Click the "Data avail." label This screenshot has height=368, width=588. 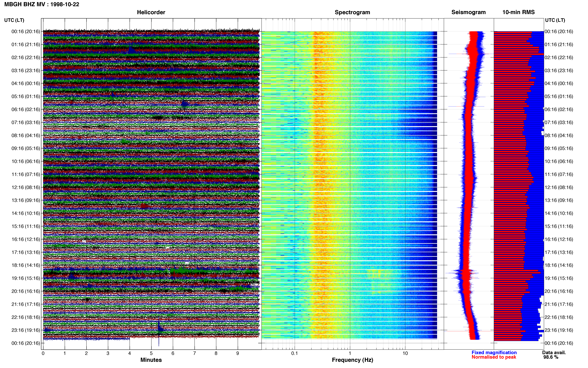click(554, 352)
